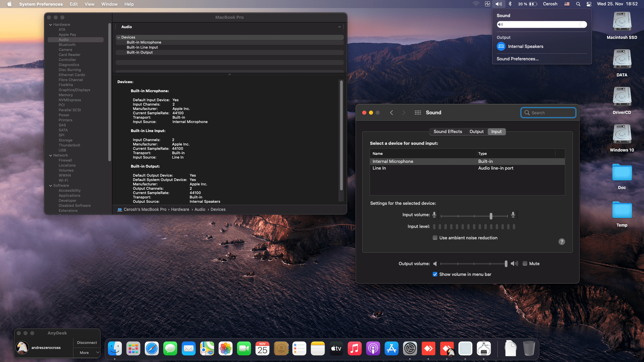Screen dimensions: 644x362
Task: Collapse the Hardware tree in the sidebar
Action: 51,24
